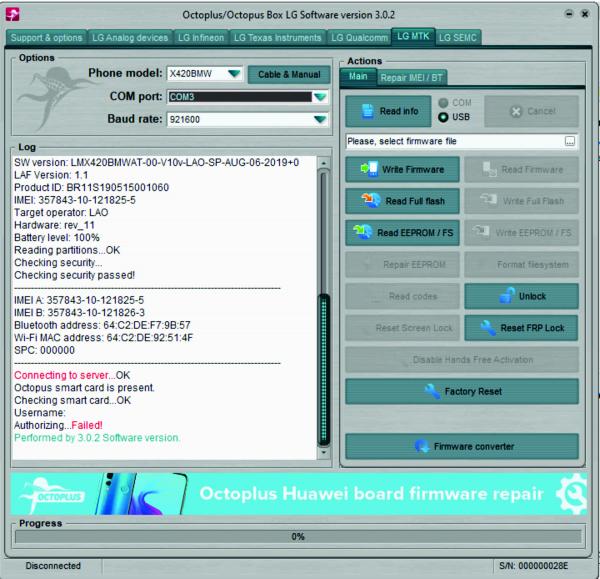Click the Unlock button
The width and height of the screenshot is (600, 579).
[521, 296]
